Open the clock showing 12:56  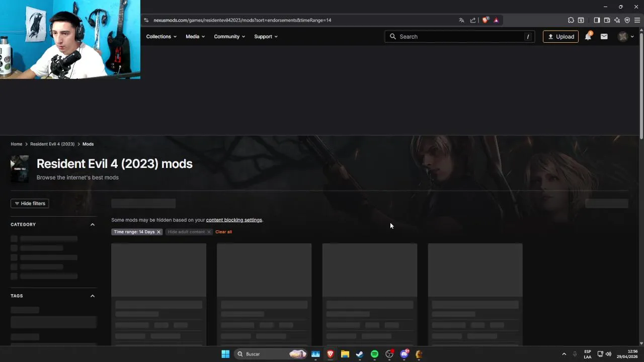(628, 354)
